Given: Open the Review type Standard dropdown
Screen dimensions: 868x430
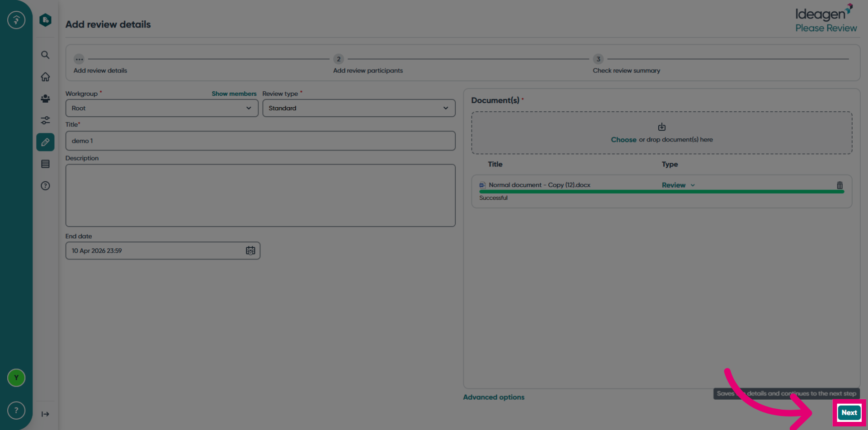Looking at the screenshot, I should [x=359, y=108].
